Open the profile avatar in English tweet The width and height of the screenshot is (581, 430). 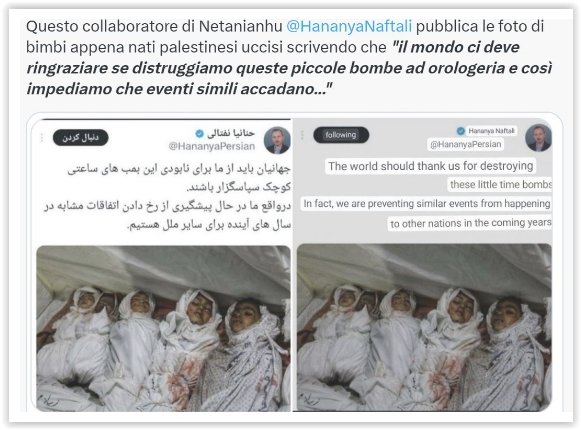coord(538,138)
